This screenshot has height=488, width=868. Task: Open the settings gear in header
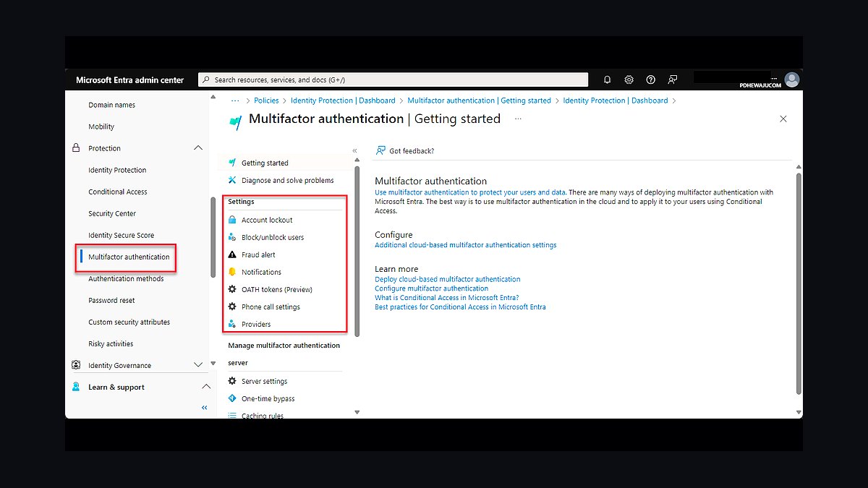pyautogui.click(x=629, y=80)
